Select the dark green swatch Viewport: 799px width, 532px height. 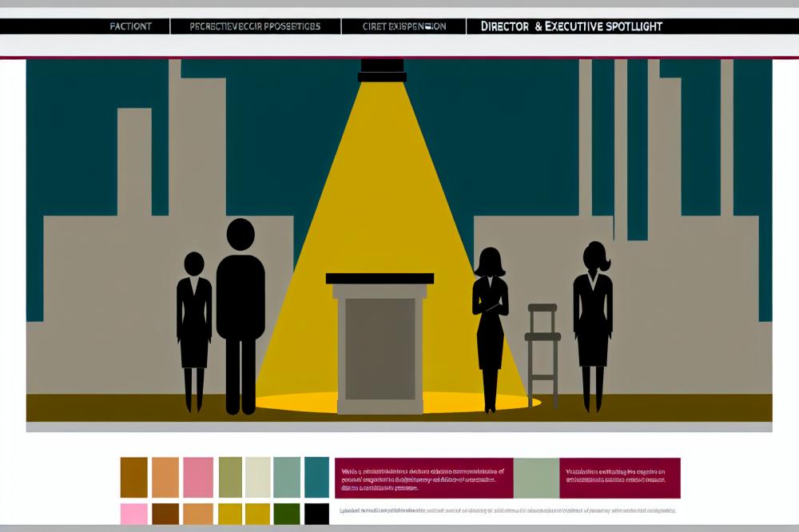pos(286,514)
